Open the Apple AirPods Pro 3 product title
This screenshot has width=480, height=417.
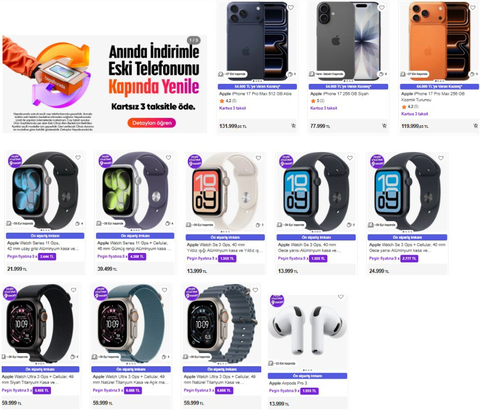[x=288, y=383]
